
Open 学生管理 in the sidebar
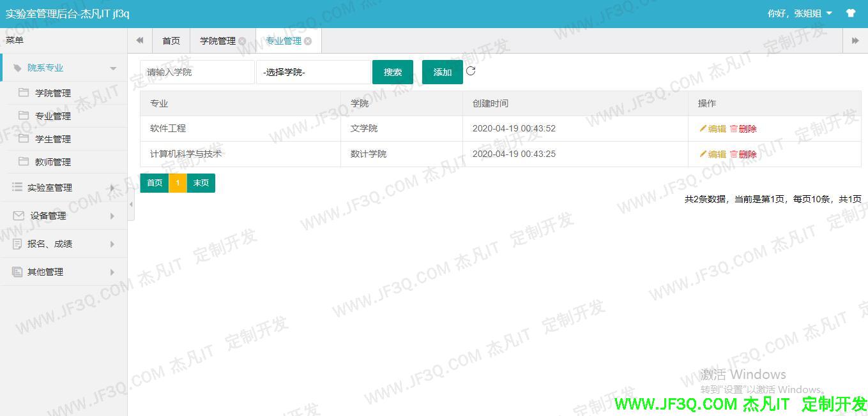53,139
